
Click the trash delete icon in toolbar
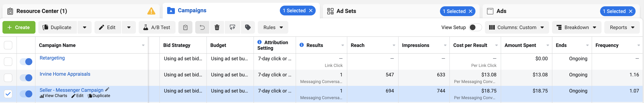click(217, 28)
